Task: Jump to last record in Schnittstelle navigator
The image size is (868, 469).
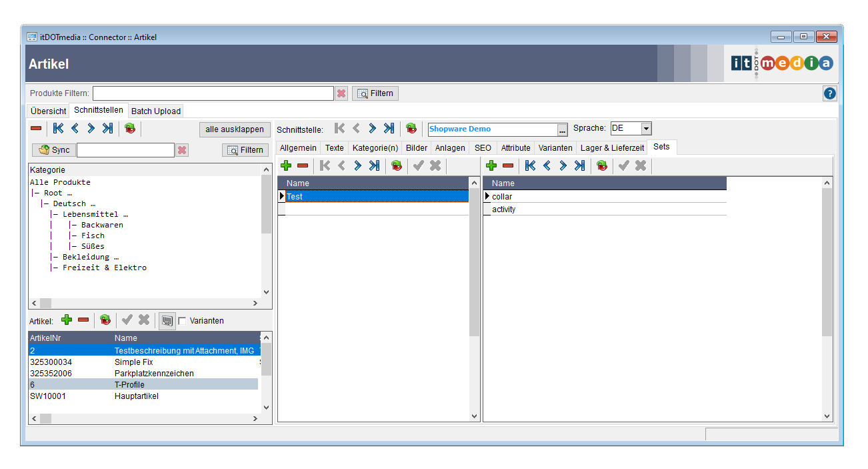Action: (x=389, y=129)
